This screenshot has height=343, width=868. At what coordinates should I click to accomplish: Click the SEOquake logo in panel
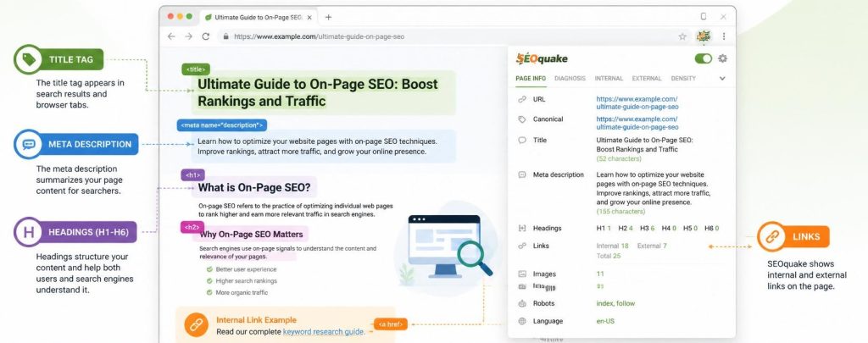[x=542, y=58]
